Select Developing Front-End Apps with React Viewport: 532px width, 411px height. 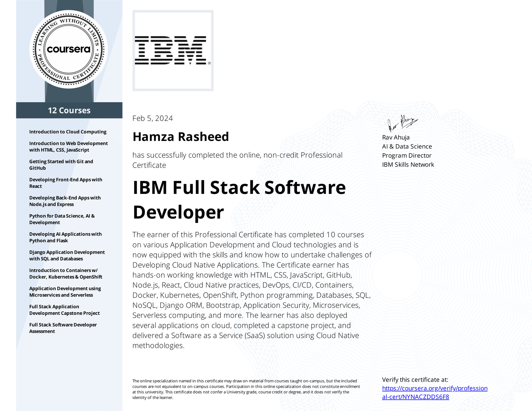66,183
